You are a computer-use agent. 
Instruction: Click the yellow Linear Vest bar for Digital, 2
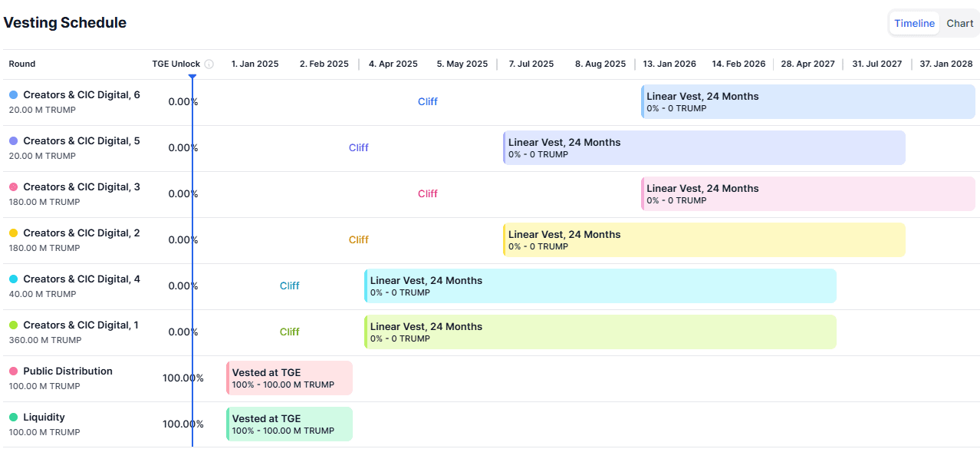coord(704,240)
